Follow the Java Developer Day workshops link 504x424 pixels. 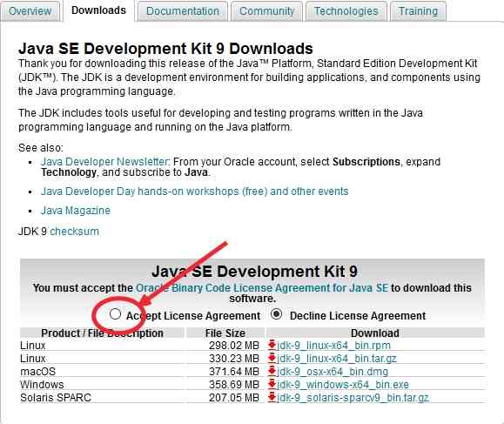click(194, 192)
